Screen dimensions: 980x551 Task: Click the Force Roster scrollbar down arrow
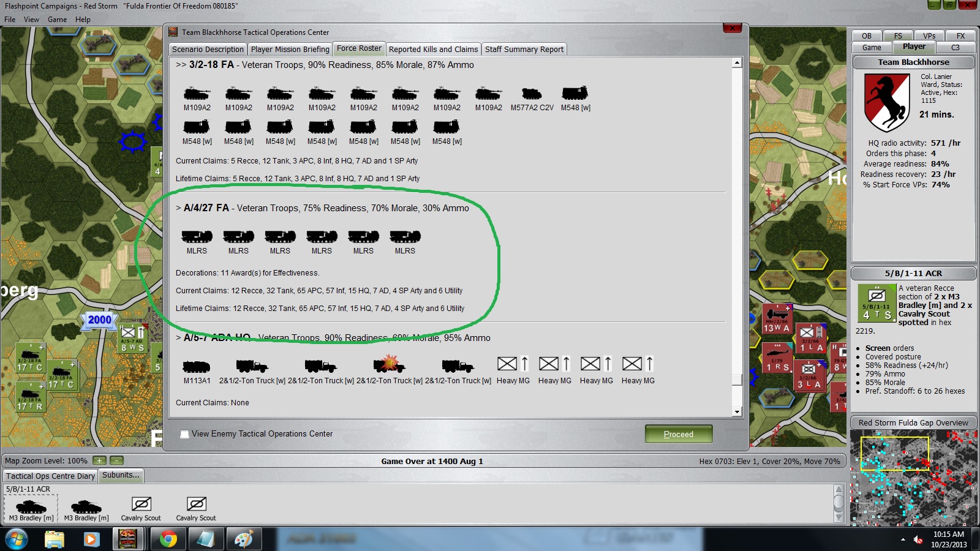737,411
